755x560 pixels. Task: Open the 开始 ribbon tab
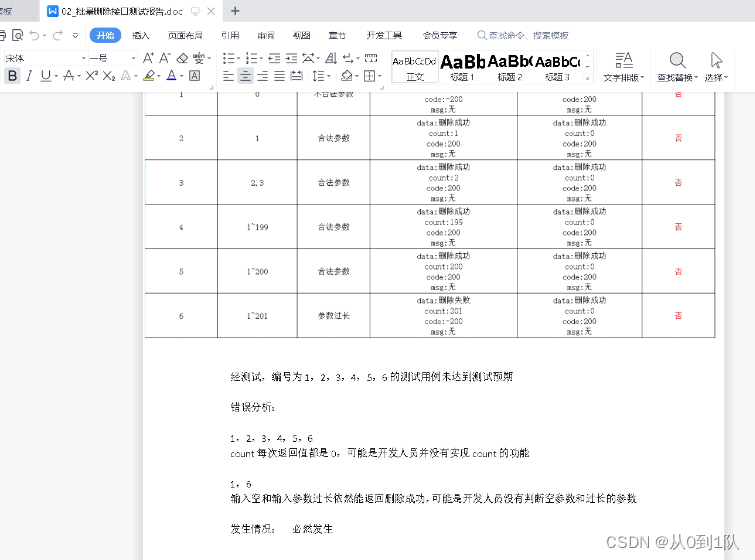105,35
